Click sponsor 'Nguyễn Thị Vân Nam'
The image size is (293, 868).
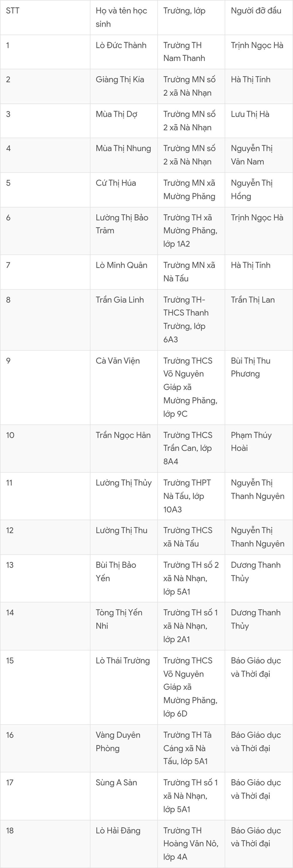click(x=252, y=155)
